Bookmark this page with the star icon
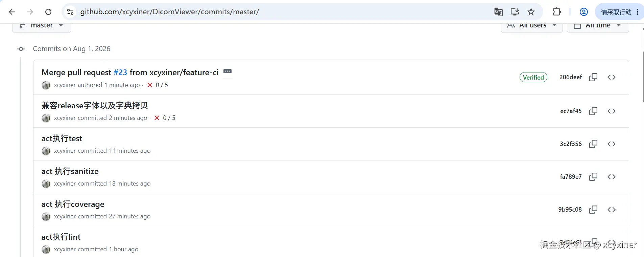644x257 pixels. [531, 12]
